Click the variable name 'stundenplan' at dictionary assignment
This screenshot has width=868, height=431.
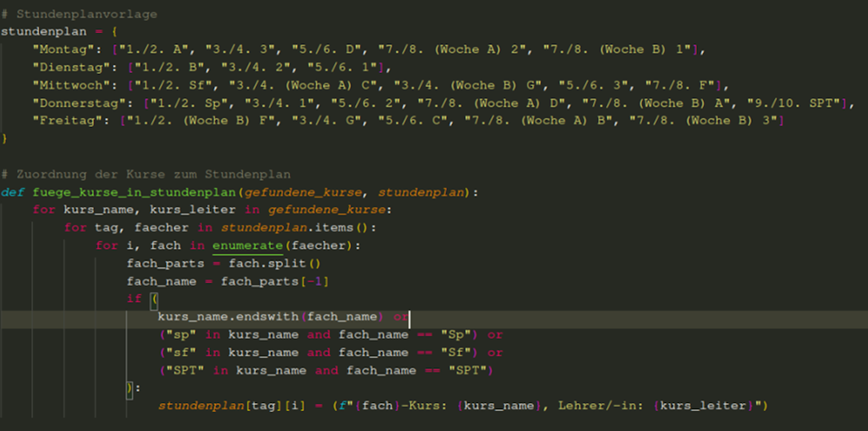pyautogui.click(x=43, y=31)
